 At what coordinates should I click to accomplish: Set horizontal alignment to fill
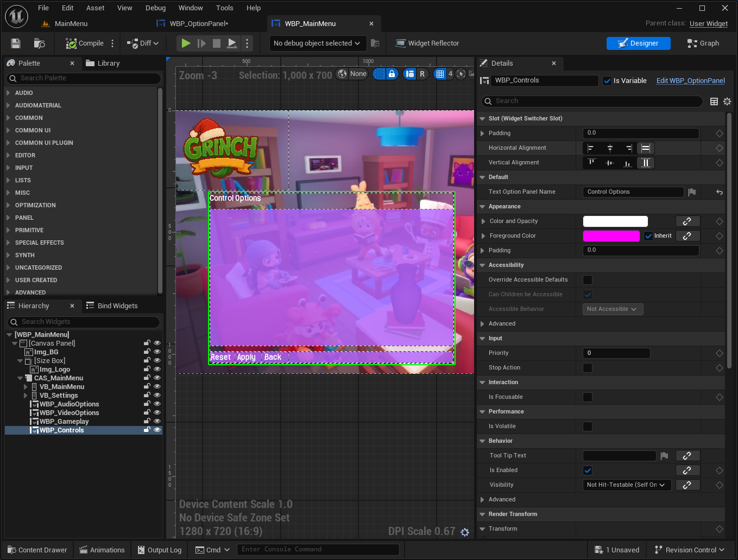[x=646, y=148]
